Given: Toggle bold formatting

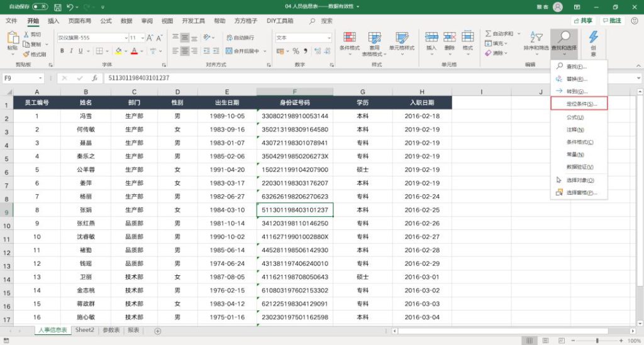Looking at the screenshot, I should point(62,51).
